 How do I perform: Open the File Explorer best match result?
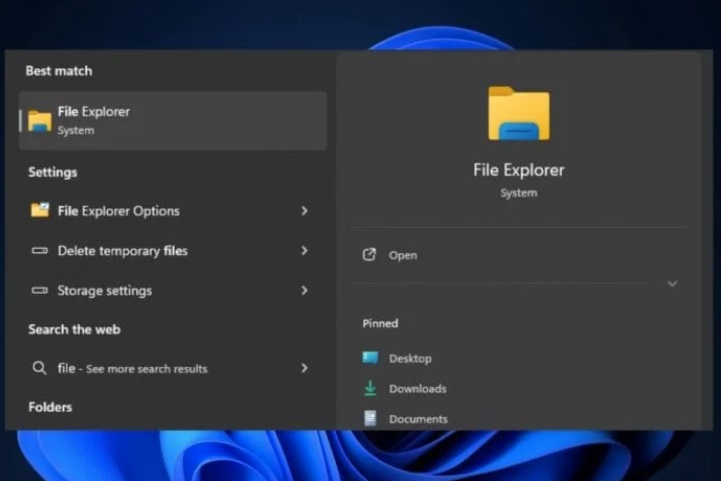pos(173,120)
